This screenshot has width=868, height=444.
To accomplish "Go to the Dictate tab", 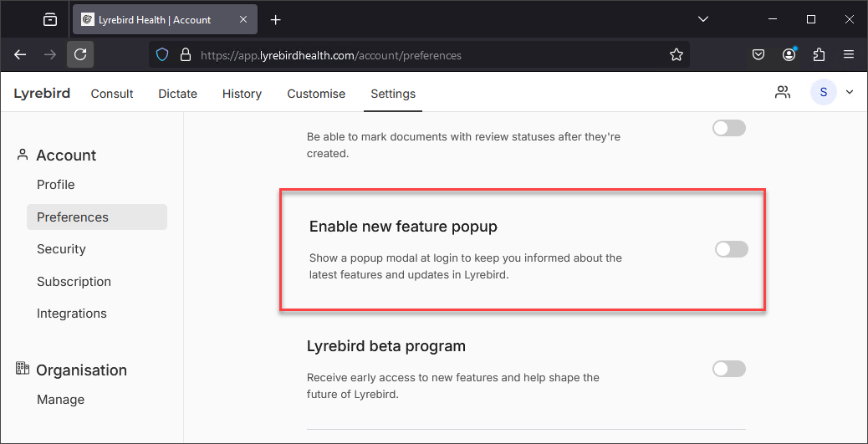I will [x=177, y=94].
